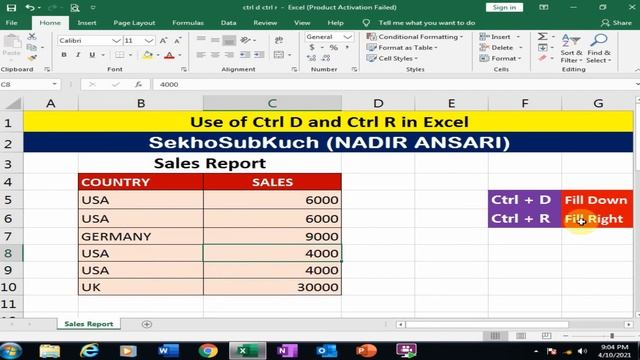The width and height of the screenshot is (640, 360).
Task: Open Google Chrome from the taskbar
Action: [208, 351]
